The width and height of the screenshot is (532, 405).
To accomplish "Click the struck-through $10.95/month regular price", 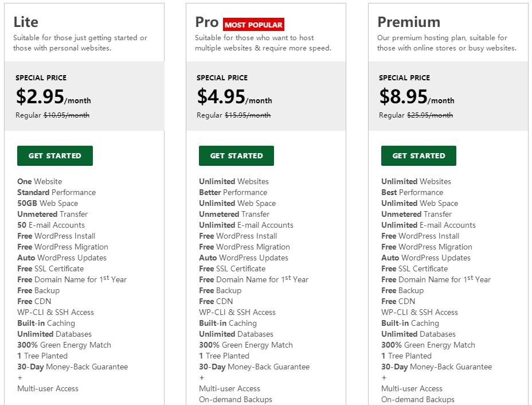I will [66, 115].
